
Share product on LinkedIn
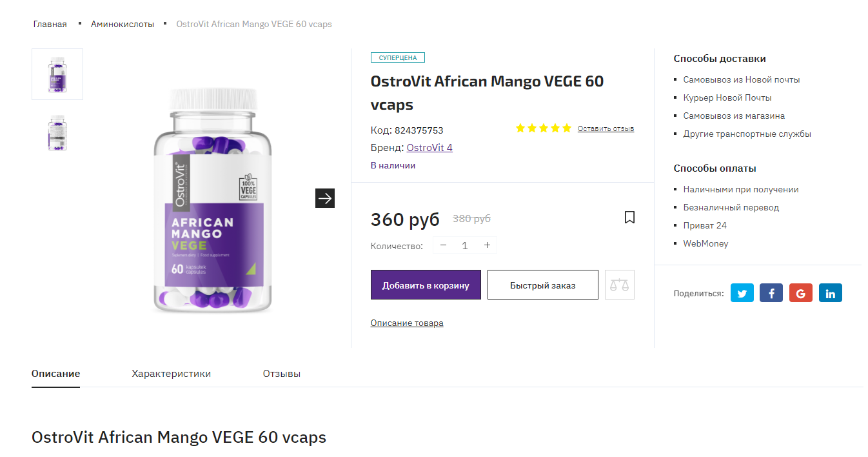[x=830, y=293]
